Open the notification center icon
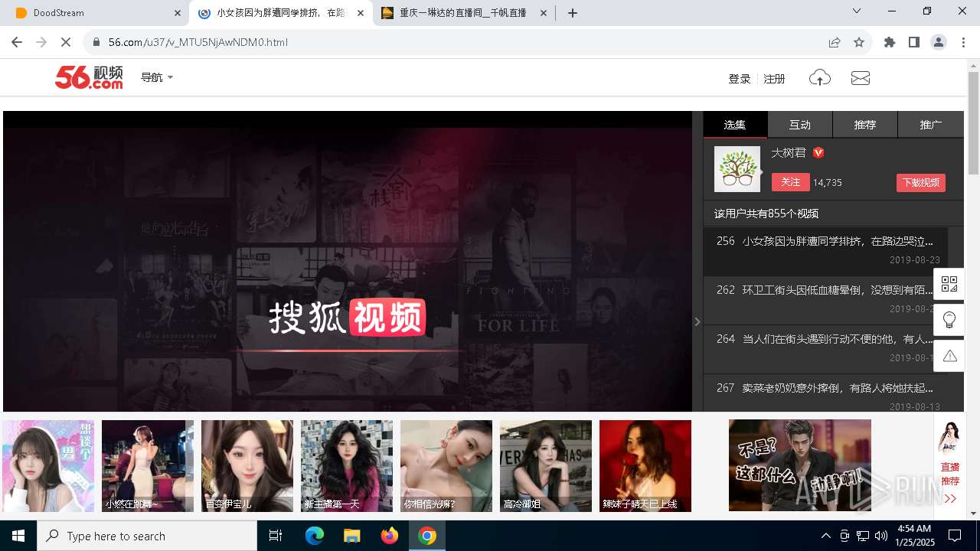The height and width of the screenshot is (551, 980). pos(955,536)
